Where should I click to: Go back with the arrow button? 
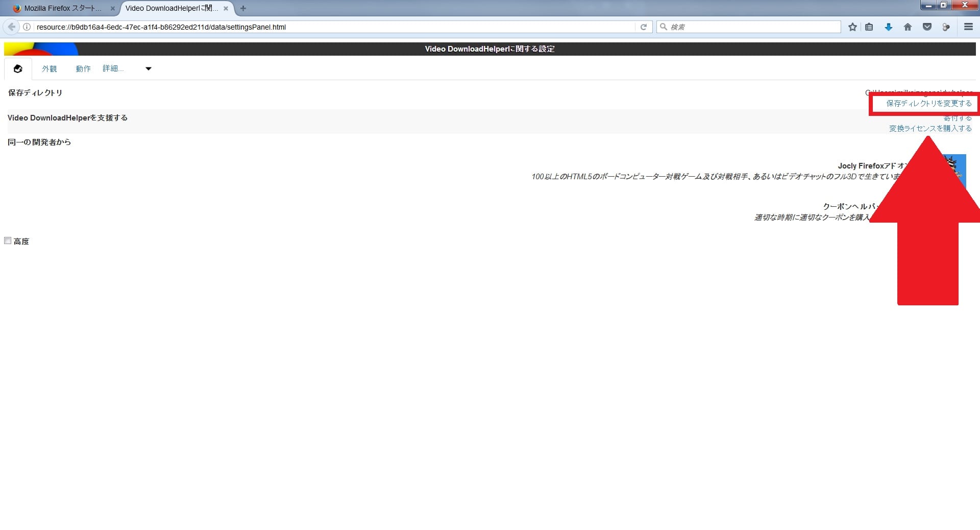pyautogui.click(x=11, y=27)
